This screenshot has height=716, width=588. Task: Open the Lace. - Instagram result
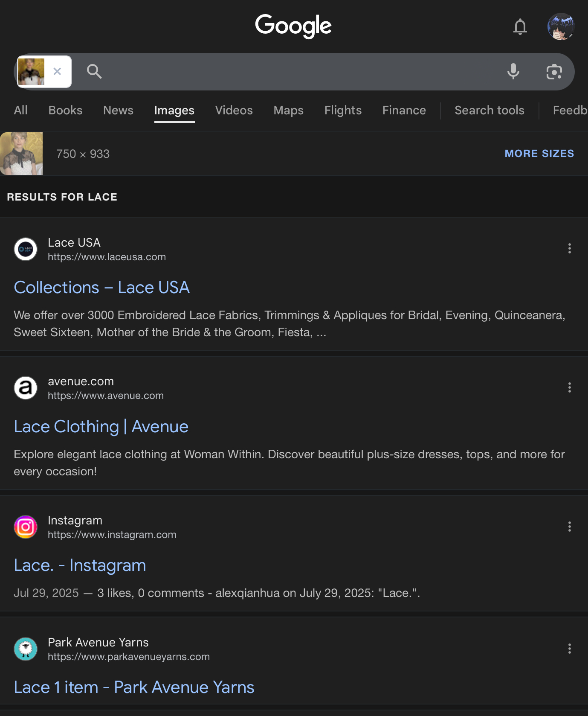coord(80,565)
